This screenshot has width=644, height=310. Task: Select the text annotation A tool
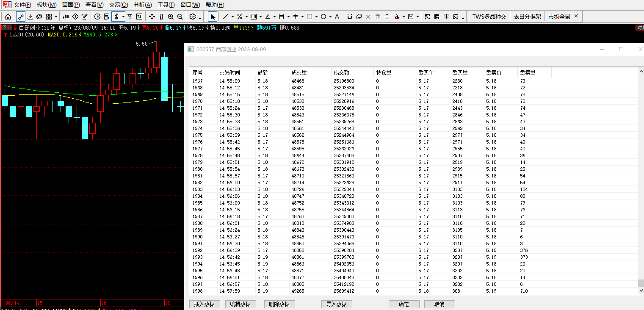[x=337, y=17]
